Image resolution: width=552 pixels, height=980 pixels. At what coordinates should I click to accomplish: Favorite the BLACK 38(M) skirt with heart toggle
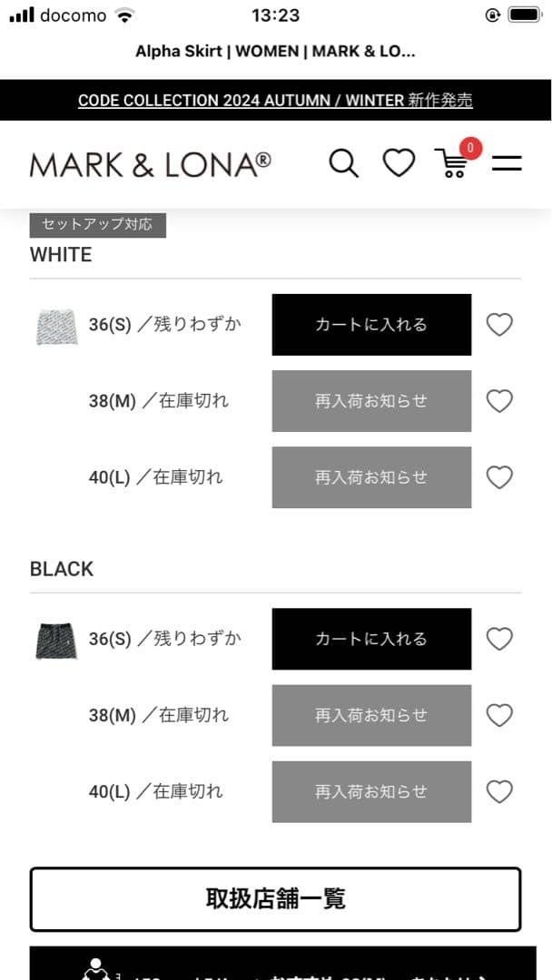point(499,715)
